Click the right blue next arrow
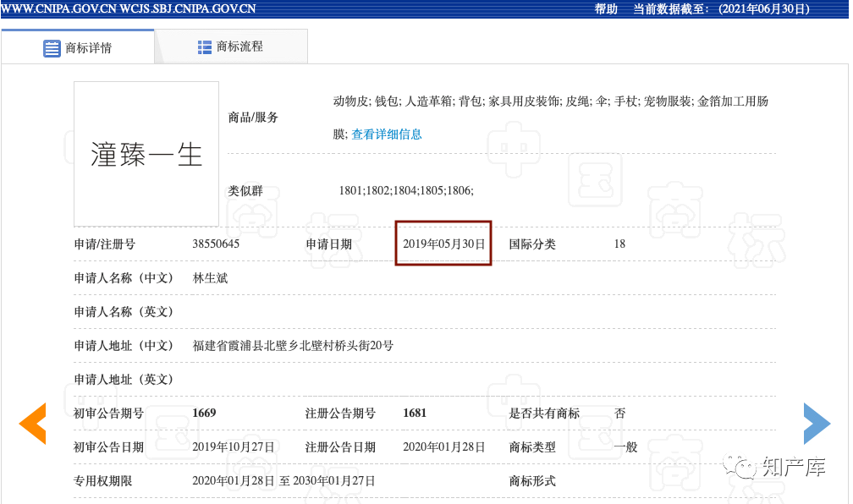The image size is (853, 504). 816,424
